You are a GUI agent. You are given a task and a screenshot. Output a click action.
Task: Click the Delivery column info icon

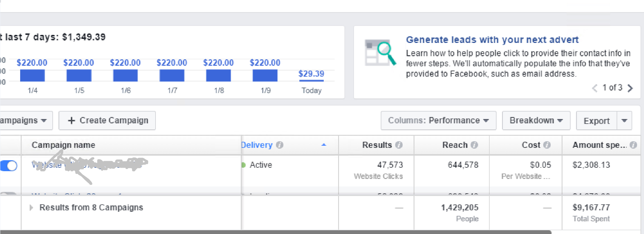click(x=279, y=145)
